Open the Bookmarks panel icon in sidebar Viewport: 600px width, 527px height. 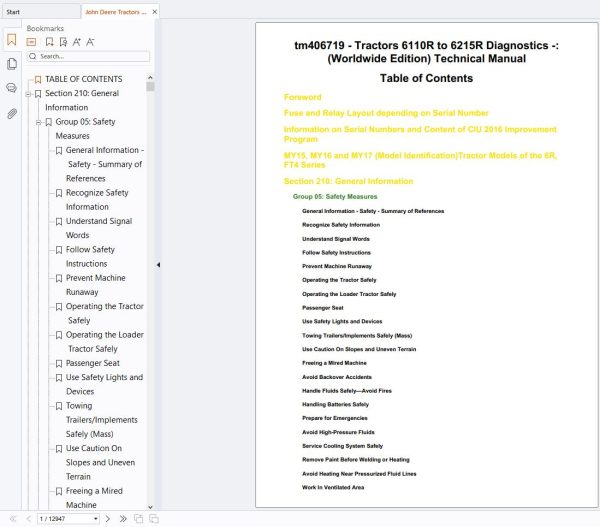point(11,40)
